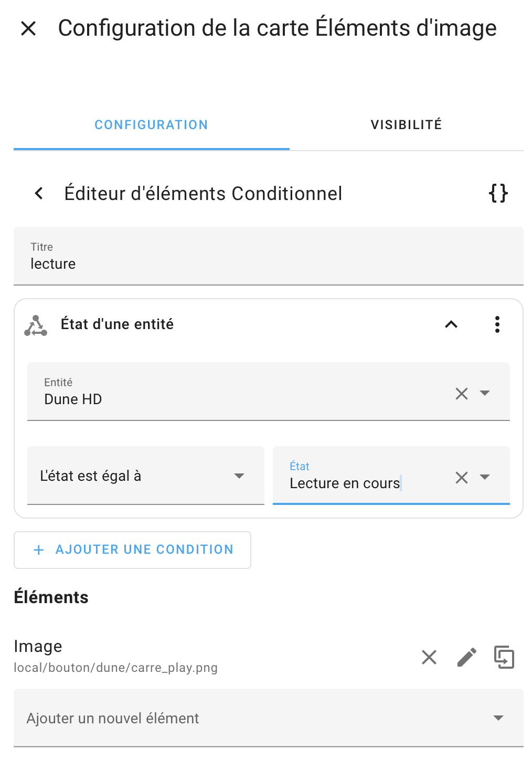Close the card configuration dialog
The height and width of the screenshot is (759, 532).
pyautogui.click(x=28, y=28)
